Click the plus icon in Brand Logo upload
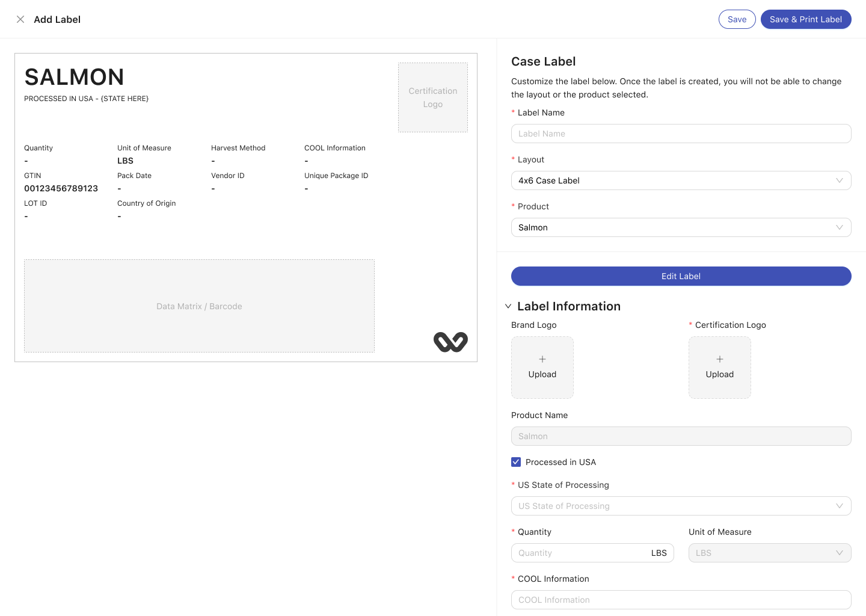This screenshot has width=866, height=616. click(x=542, y=359)
